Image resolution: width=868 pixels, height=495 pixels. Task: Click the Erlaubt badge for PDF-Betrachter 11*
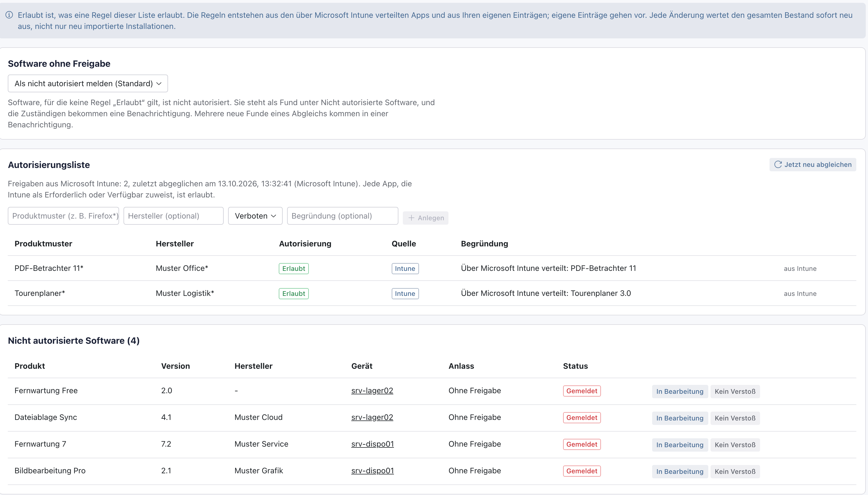[294, 269]
